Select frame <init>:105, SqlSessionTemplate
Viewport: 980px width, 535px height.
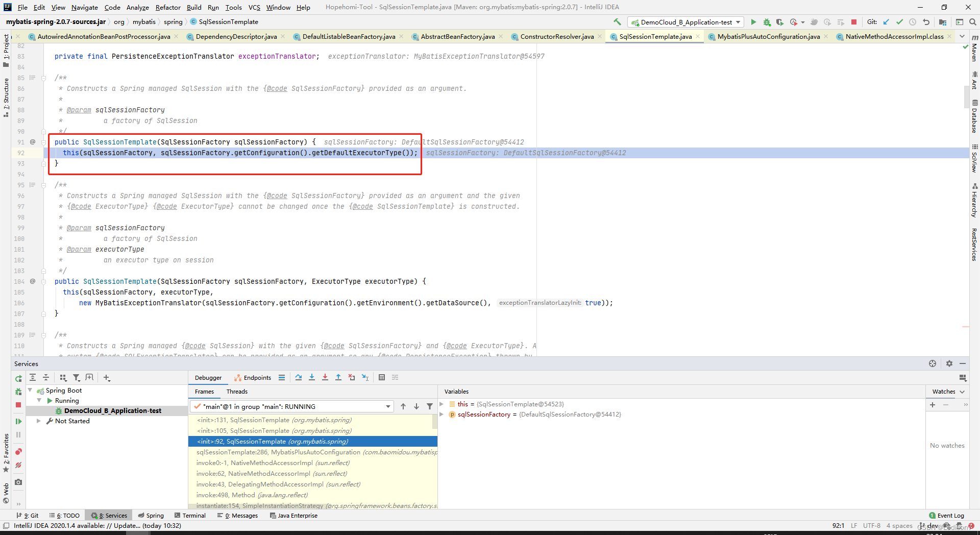(313, 430)
